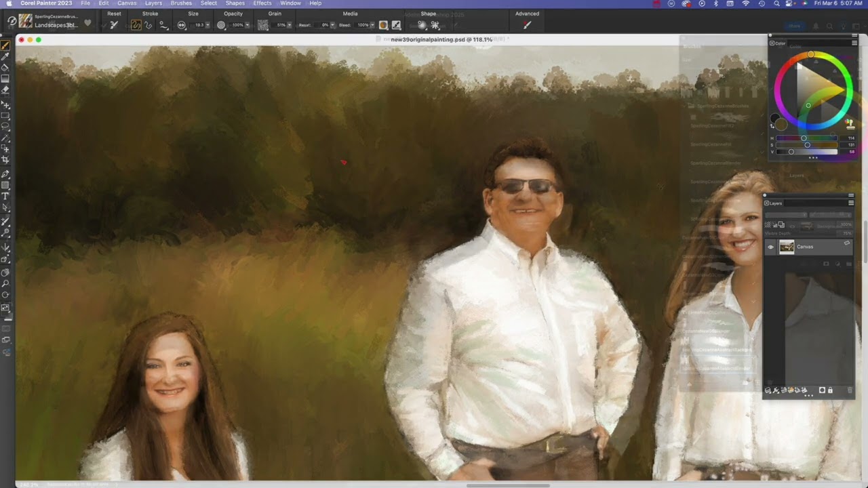Click the date and time in the menu bar
Image resolution: width=868 pixels, height=488 pixels.
point(838,3)
